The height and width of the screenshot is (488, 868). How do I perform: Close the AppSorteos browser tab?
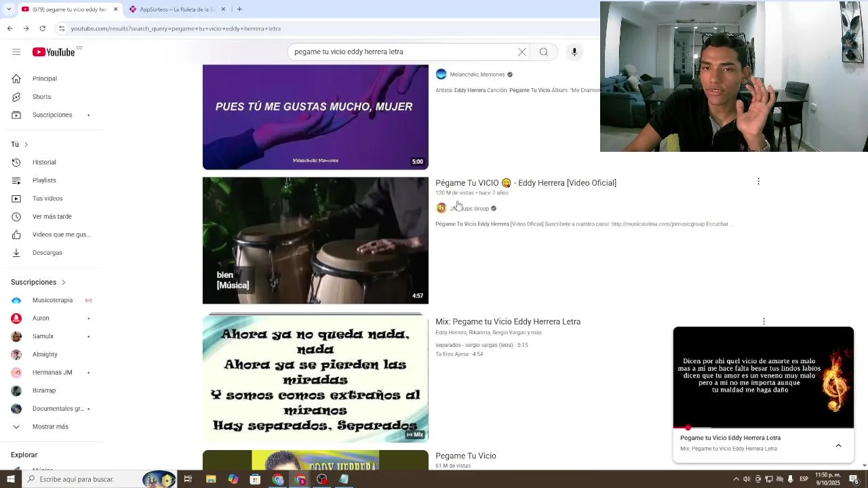pos(224,9)
